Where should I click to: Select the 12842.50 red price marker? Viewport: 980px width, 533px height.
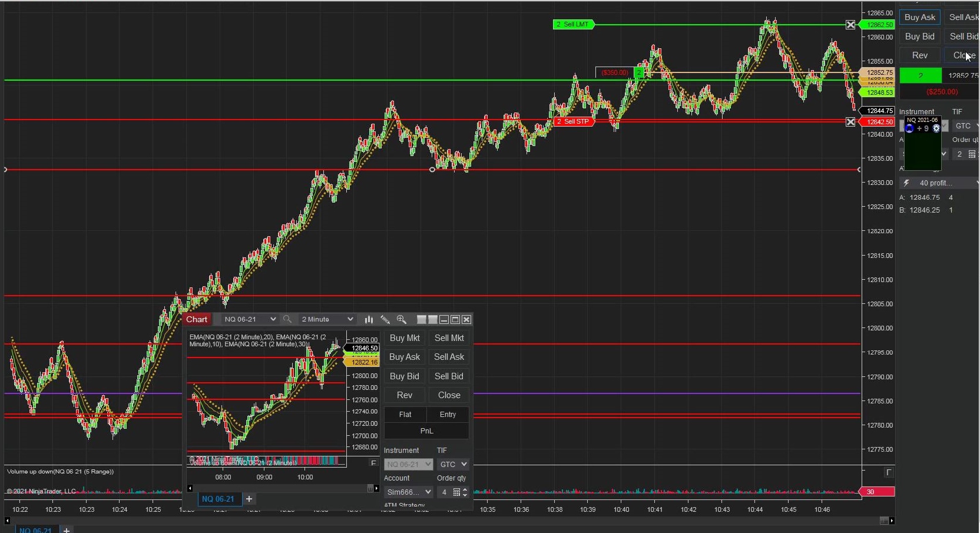878,122
